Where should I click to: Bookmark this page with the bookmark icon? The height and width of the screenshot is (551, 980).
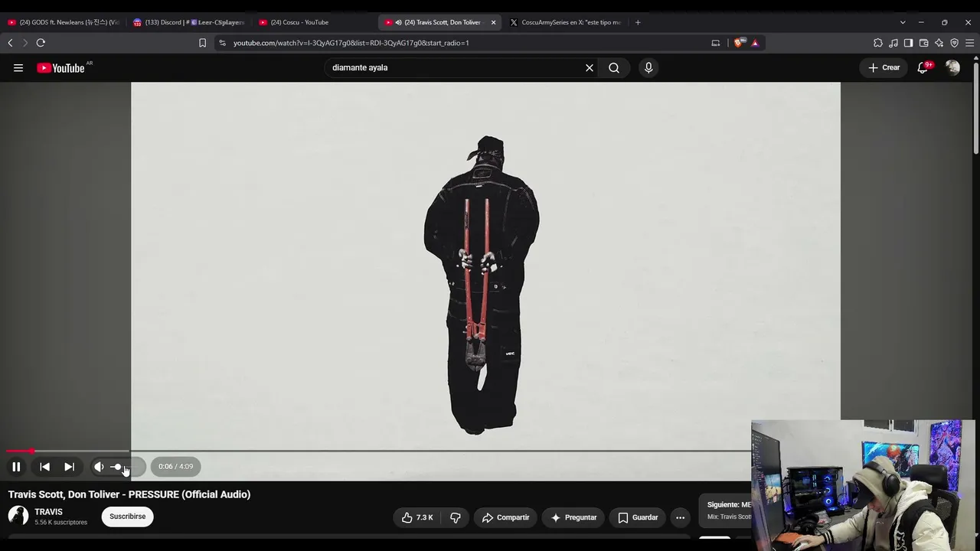pyautogui.click(x=202, y=43)
